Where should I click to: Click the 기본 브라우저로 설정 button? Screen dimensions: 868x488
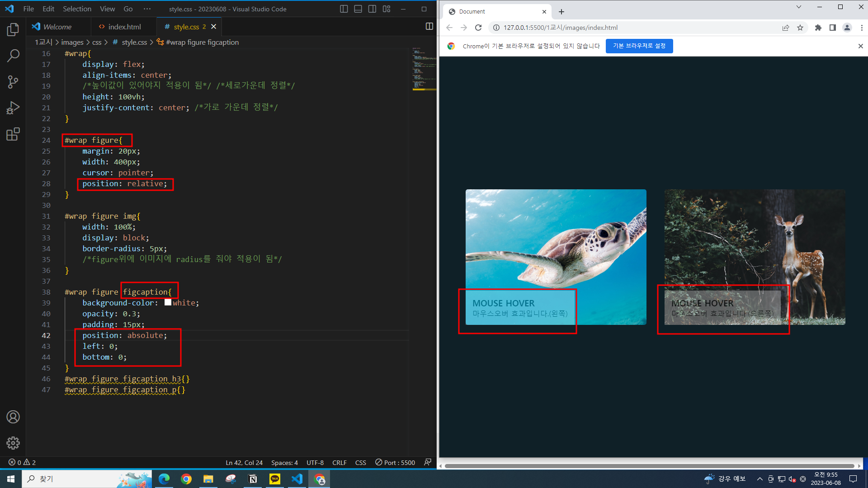pos(639,46)
